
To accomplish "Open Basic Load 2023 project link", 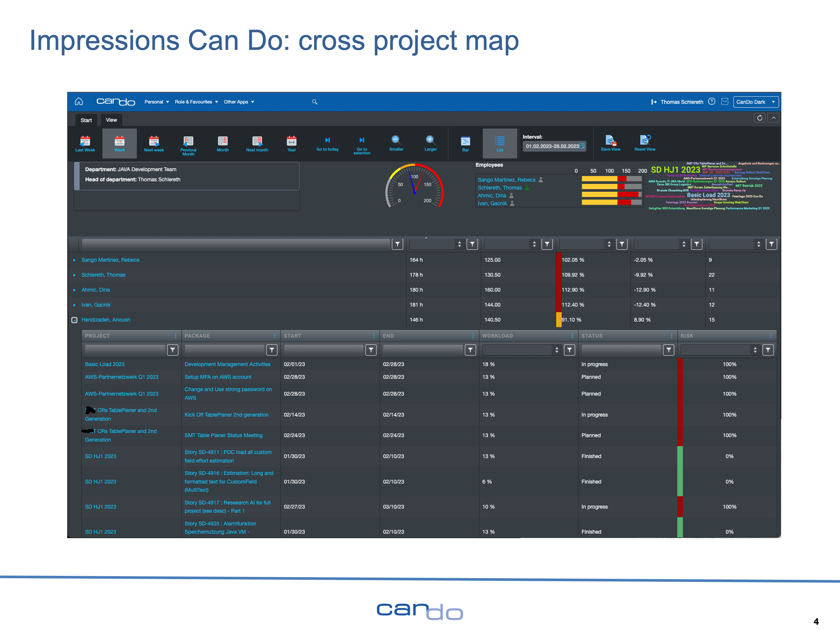I will [x=105, y=364].
